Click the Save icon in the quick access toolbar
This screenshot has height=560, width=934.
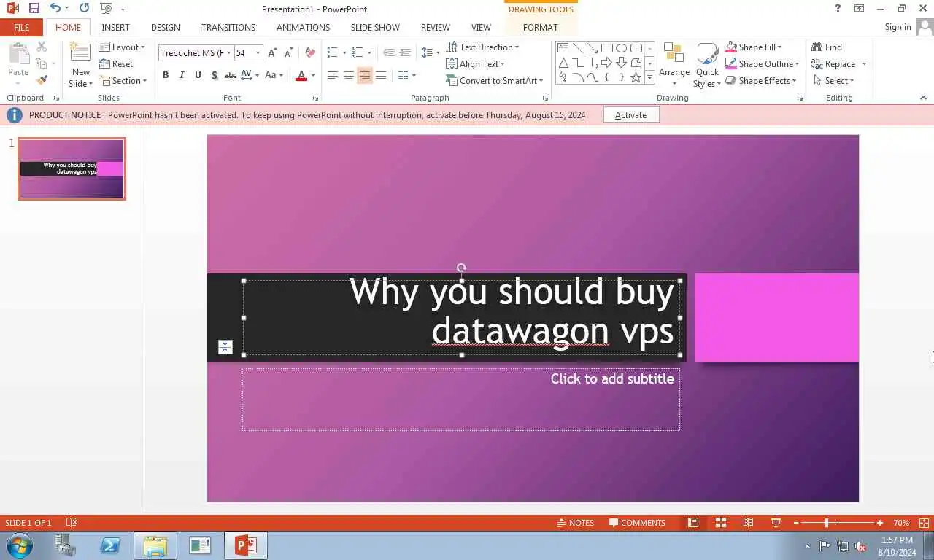tap(34, 9)
